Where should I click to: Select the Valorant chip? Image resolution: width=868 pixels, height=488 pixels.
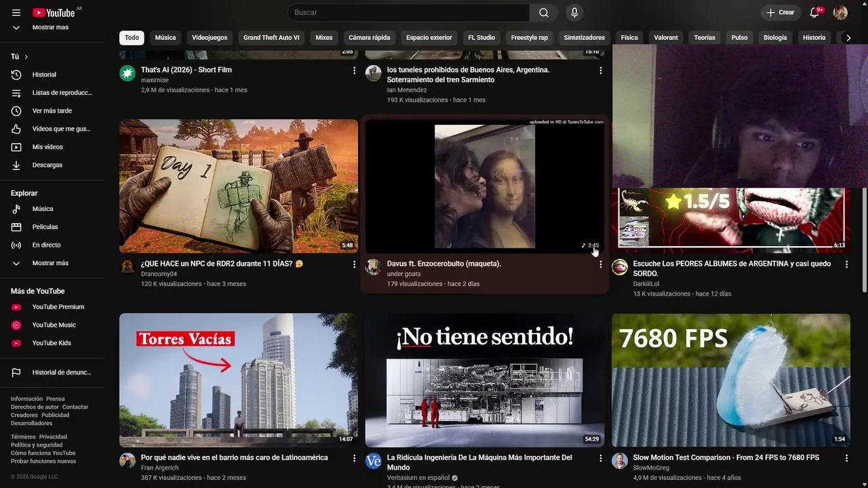tap(666, 38)
